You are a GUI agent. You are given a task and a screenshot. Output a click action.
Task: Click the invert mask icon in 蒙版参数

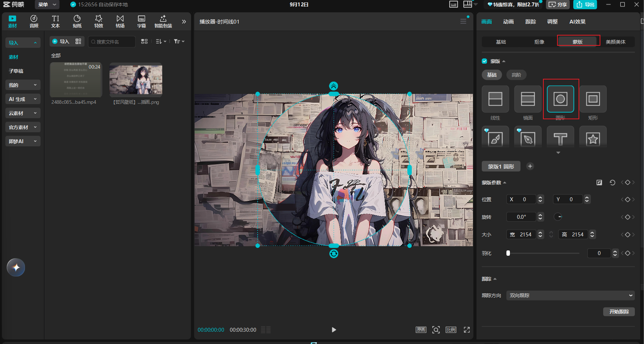point(599,183)
